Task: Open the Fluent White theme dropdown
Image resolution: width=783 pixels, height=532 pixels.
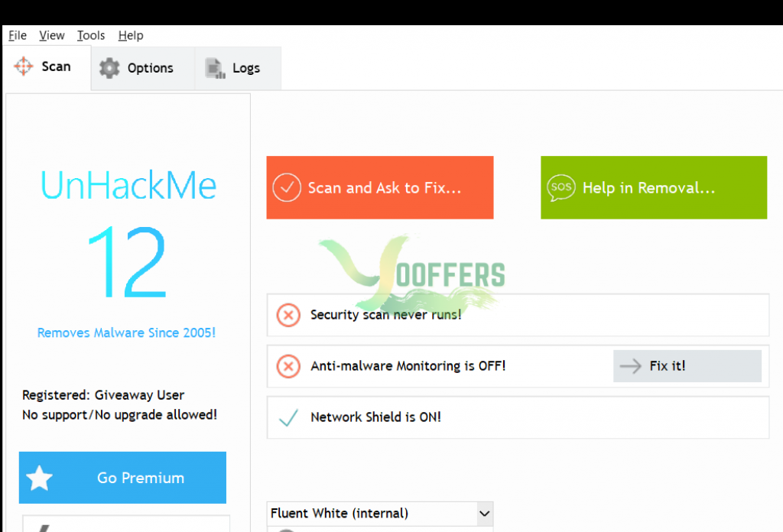Action: click(379, 514)
